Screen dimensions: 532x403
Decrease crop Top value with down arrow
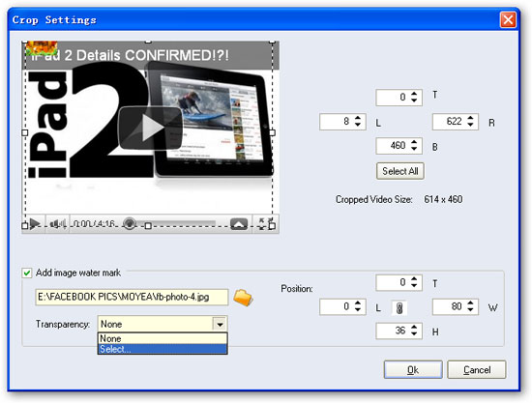(x=414, y=101)
